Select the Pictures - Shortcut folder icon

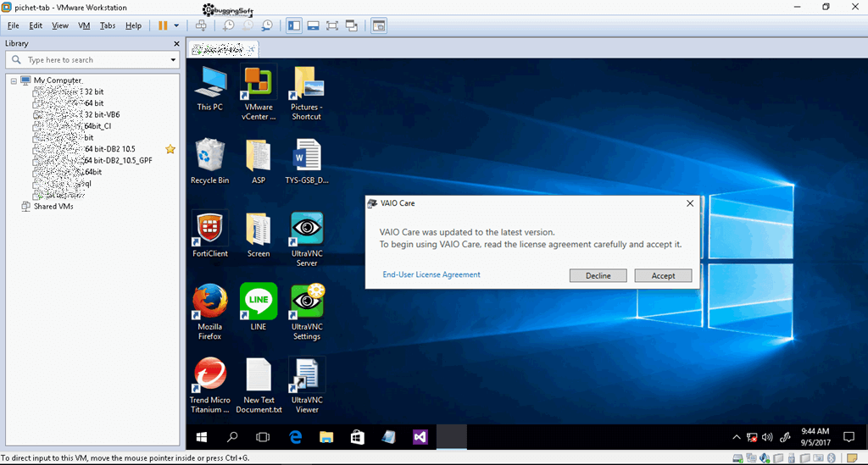point(307,93)
